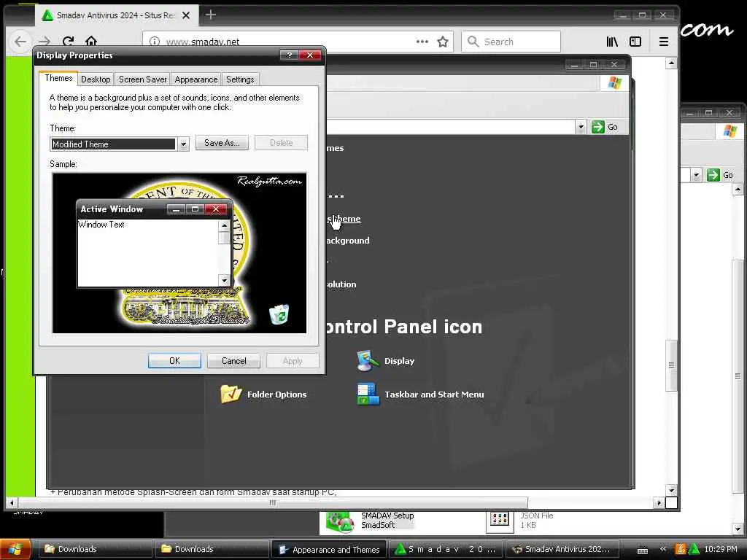The image size is (747, 560).
Task: Click the SMADAV Setup file icon
Action: click(339, 521)
